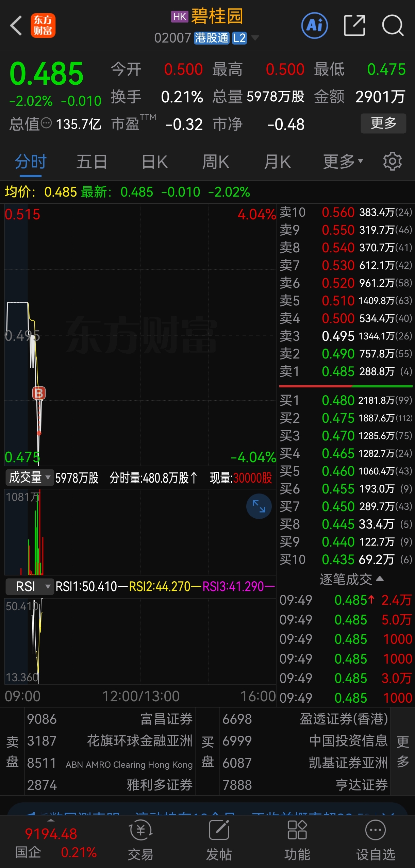Select 买10 row at 0.435

click(346, 560)
